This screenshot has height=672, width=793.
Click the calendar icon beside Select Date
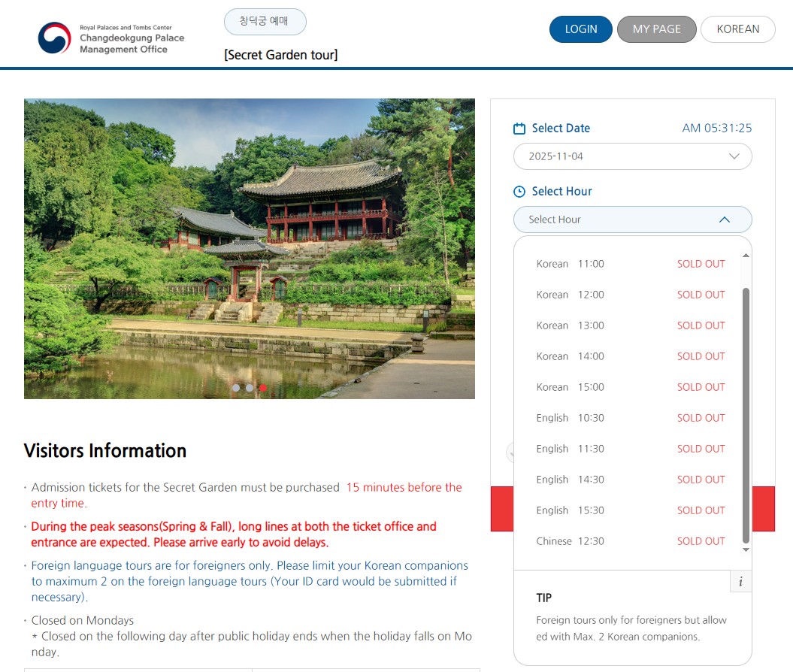(519, 129)
